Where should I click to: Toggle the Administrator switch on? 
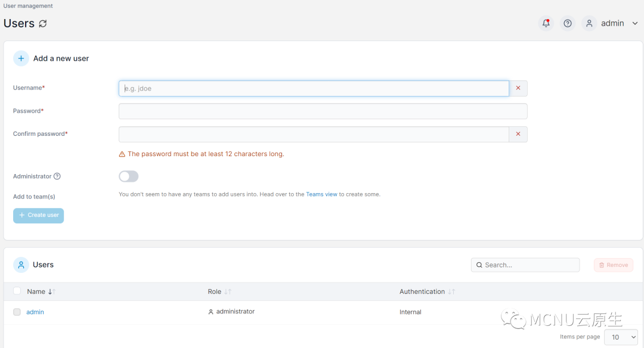point(129,176)
